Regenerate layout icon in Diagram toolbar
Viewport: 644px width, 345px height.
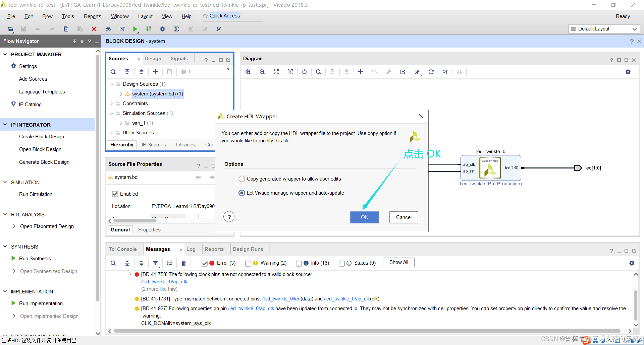point(431,72)
